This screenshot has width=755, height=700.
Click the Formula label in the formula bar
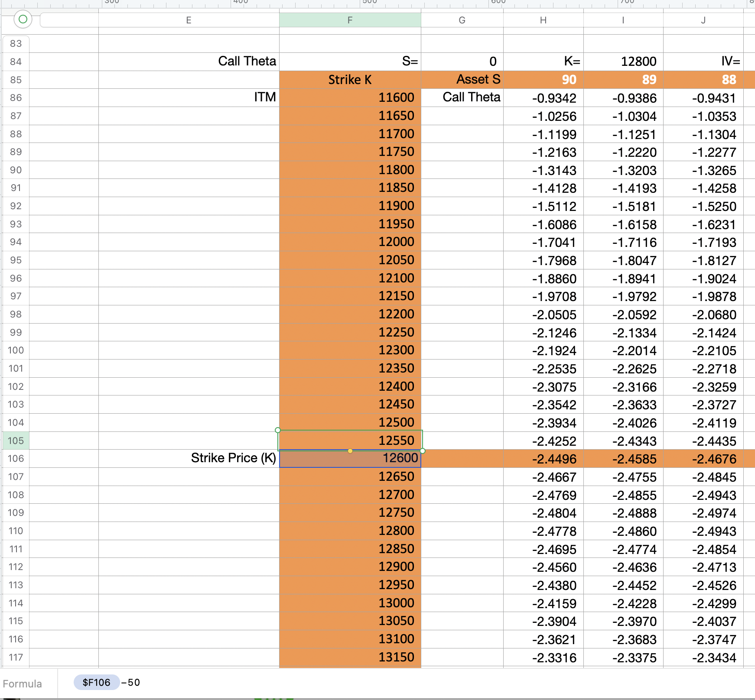[23, 684]
